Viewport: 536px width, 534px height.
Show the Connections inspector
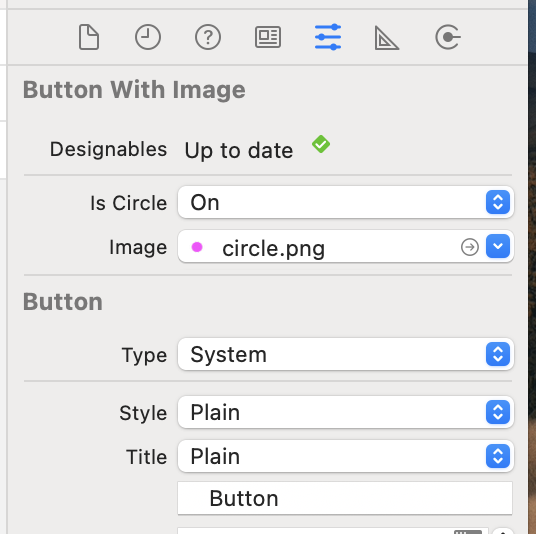(x=448, y=37)
